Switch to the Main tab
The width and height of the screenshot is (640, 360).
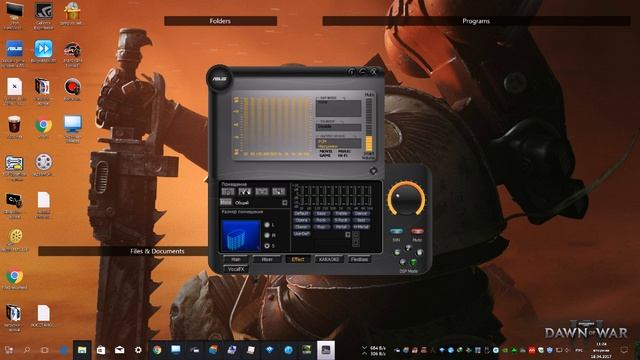(x=236, y=259)
